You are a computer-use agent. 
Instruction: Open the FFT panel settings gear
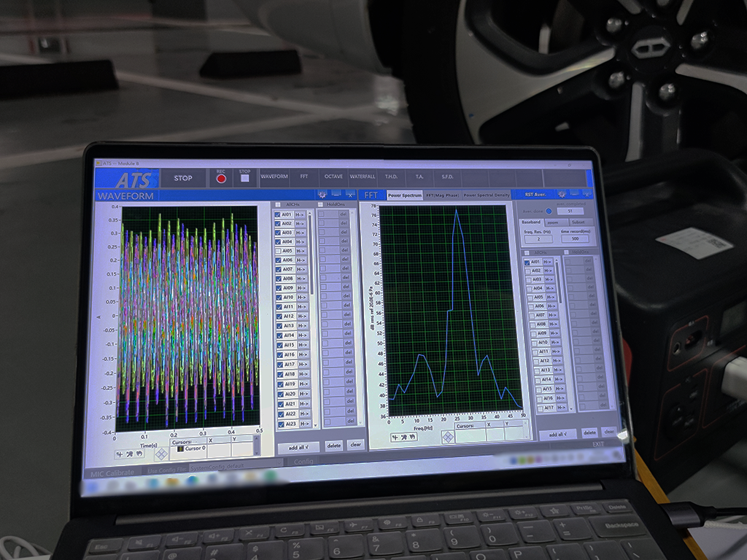tap(561, 195)
